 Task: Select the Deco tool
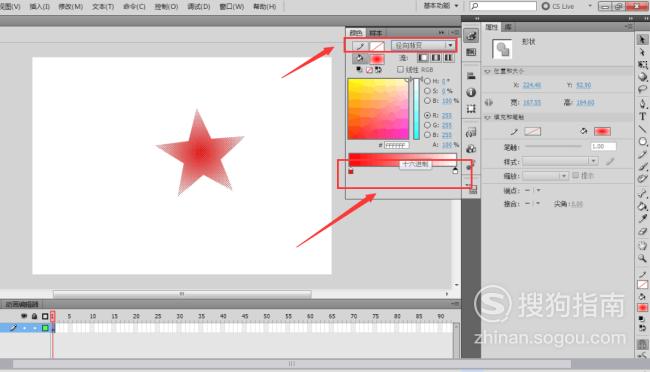coord(642,179)
